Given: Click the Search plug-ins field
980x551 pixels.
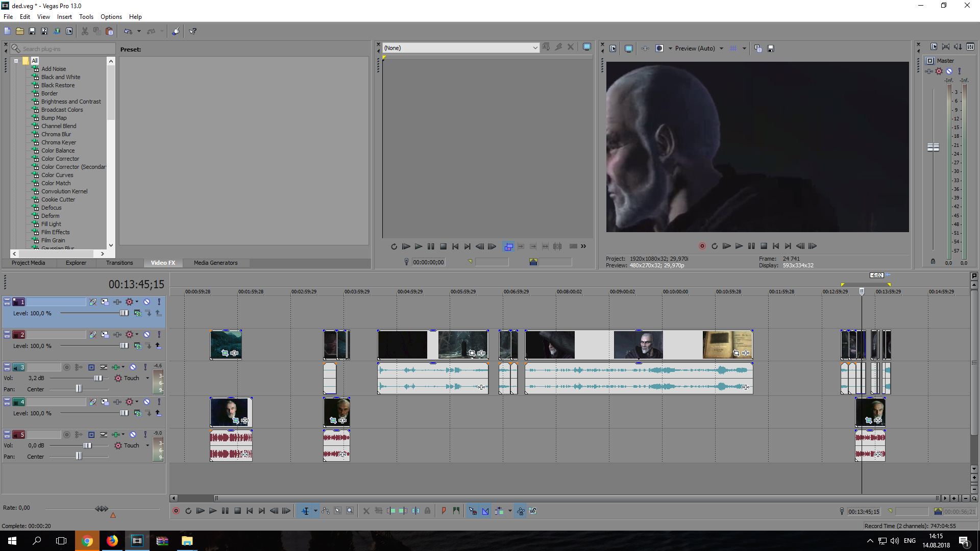Looking at the screenshot, I should pyautogui.click(x=63, y=49).
